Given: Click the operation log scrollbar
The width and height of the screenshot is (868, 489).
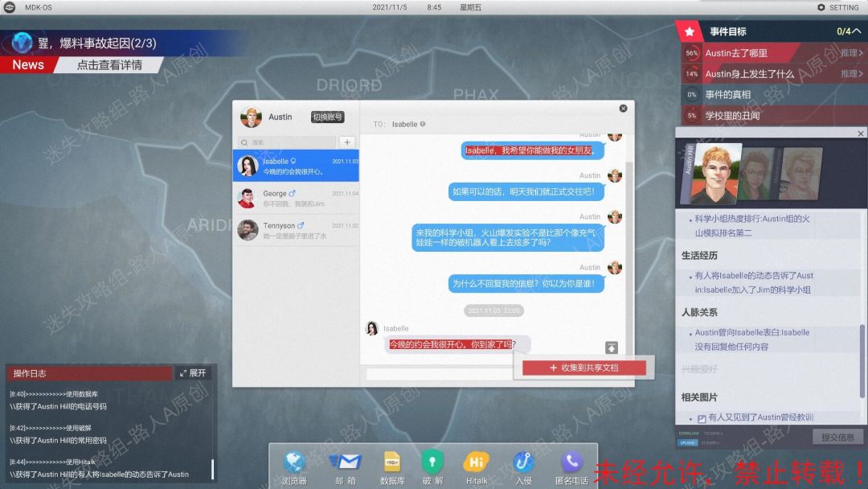Looking at the screenshot, I should tap(212, 469).
